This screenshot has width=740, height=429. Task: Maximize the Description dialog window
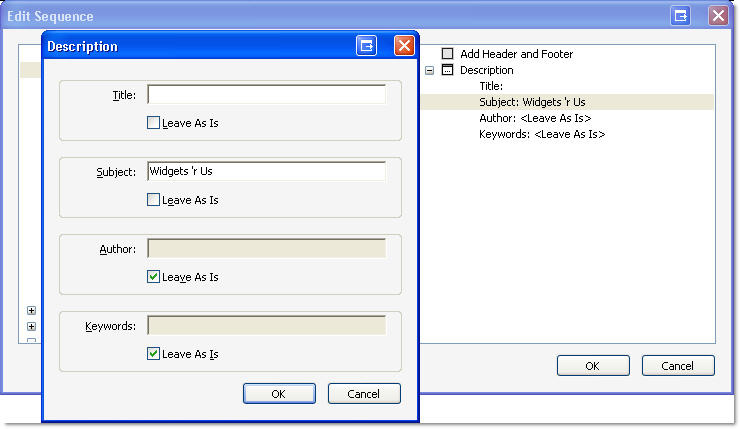click(x=367, y=46)
